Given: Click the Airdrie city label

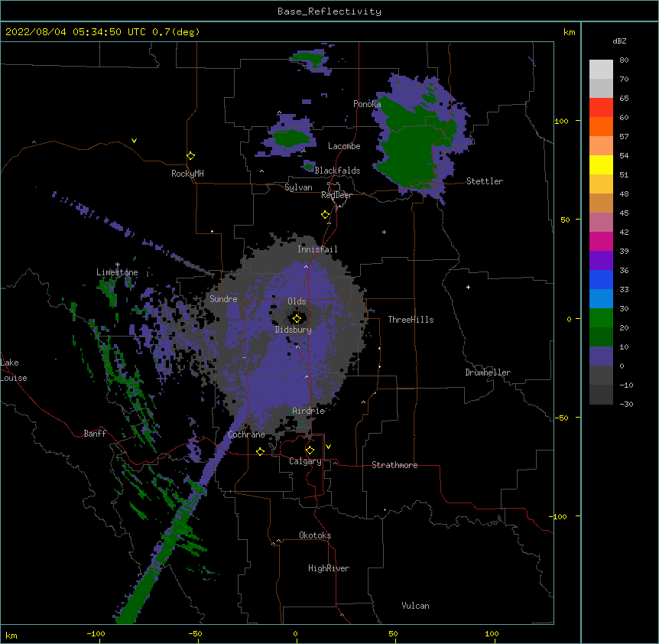Looking at the screenshot, I should [x=309, y=411].
